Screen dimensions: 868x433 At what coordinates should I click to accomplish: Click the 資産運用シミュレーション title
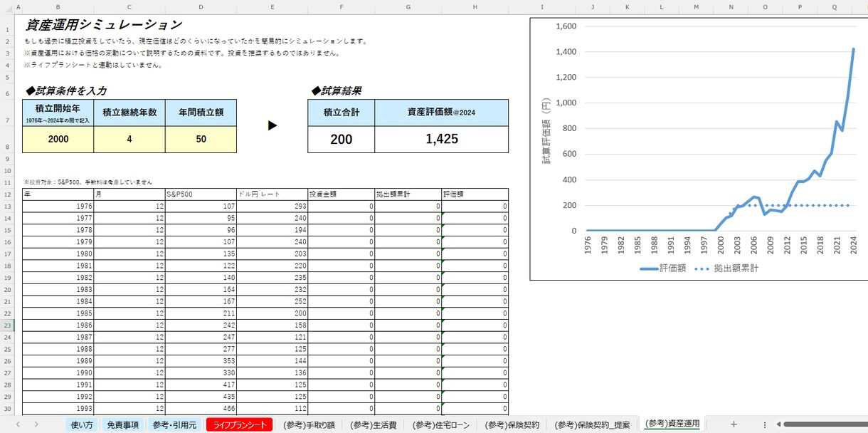104,26
